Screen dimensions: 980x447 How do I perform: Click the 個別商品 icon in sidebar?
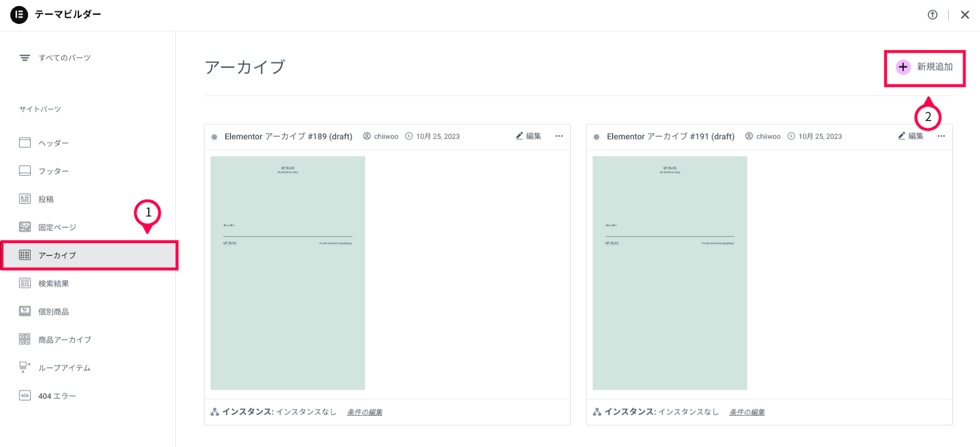[24, 311]
